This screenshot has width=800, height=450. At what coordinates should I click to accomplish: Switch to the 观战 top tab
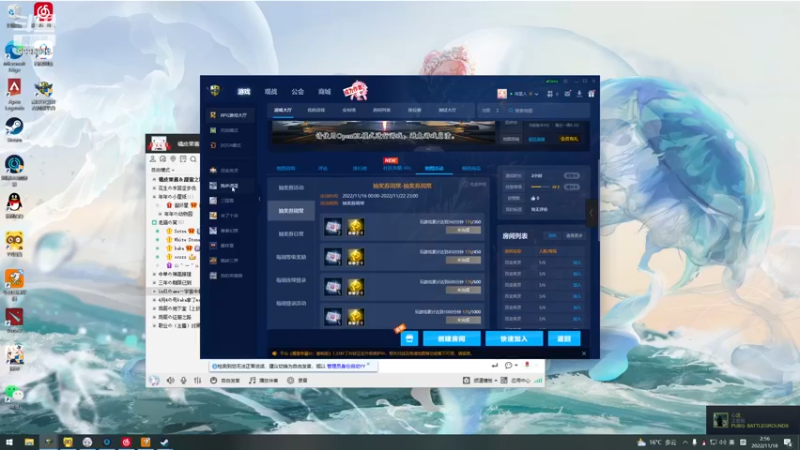coord(271,92)
